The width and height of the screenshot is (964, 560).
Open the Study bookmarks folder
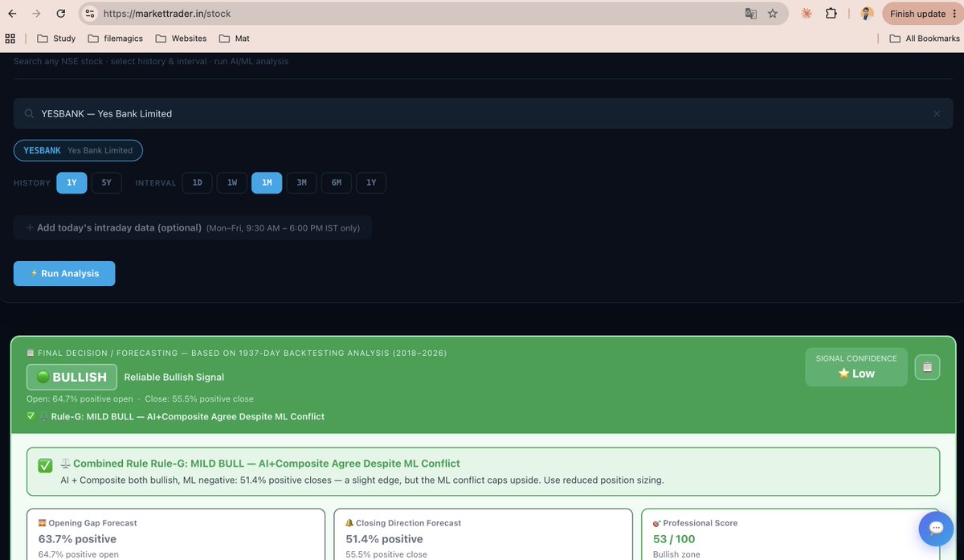point(56,39)
